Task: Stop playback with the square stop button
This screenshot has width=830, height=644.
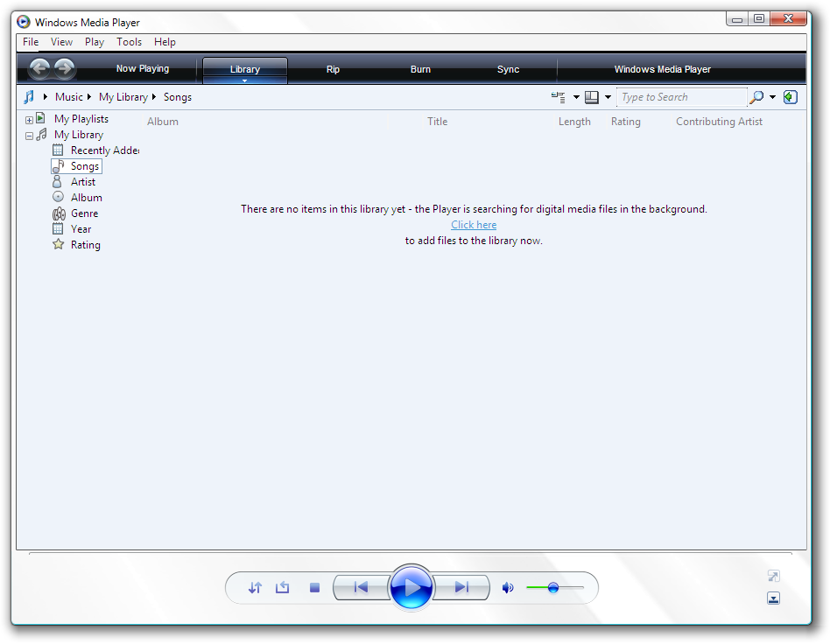Action: tap(314, 587)
